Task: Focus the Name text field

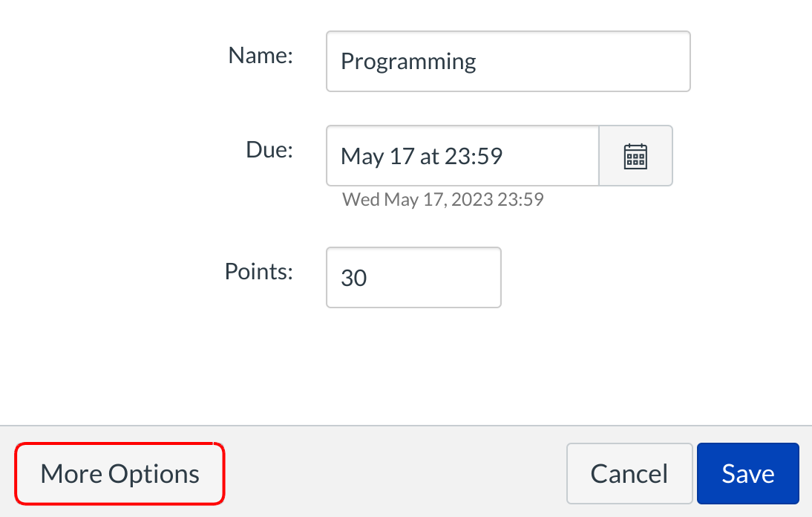Action: 508,61
